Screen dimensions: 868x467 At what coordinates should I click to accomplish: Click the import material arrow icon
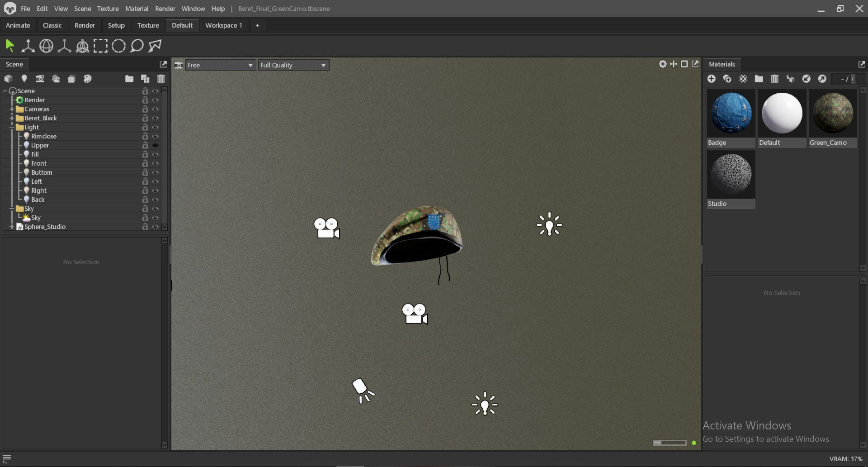pyautogui.click(x=807, y=79)
